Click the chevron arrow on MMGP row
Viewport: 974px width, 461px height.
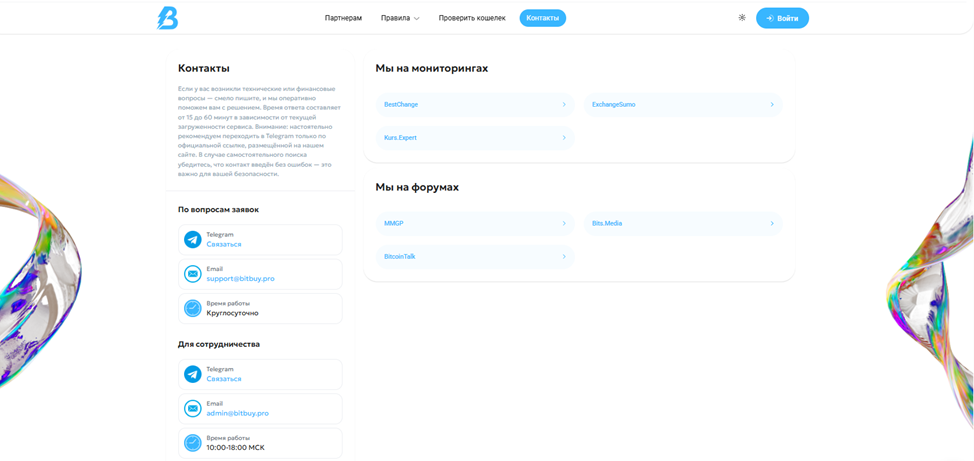[564, 223]
